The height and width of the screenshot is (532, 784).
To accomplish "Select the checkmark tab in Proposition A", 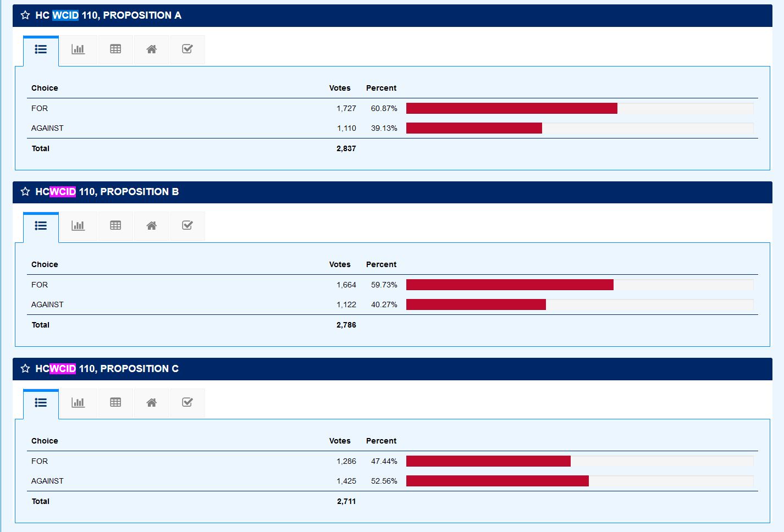I will [187, 49].
